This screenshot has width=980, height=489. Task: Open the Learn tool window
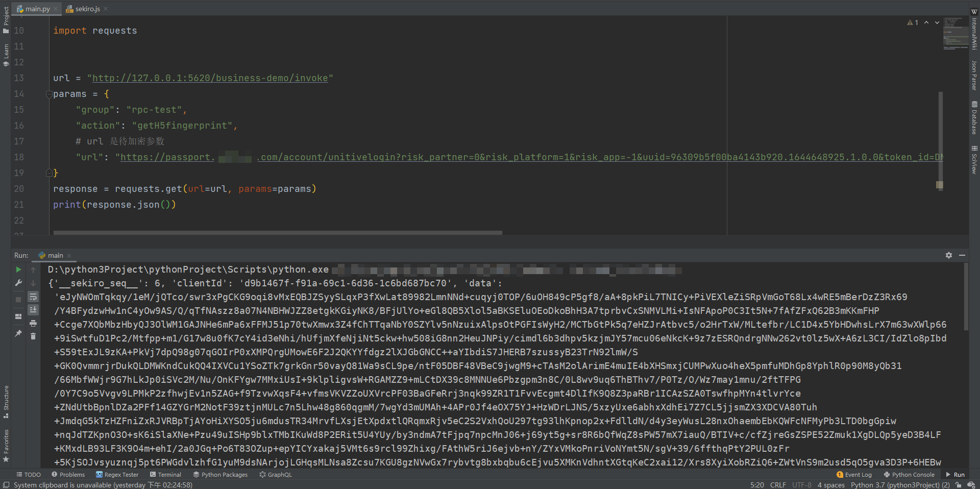point(6,55)
